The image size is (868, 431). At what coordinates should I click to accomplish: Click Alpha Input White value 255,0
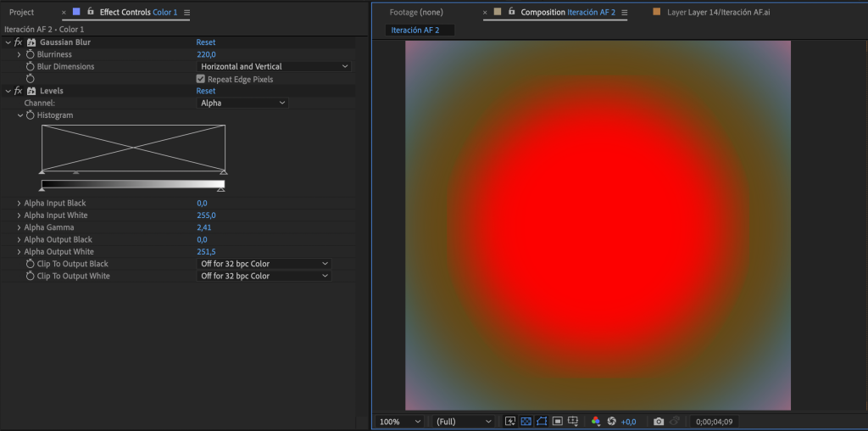(x=206, y=215)
